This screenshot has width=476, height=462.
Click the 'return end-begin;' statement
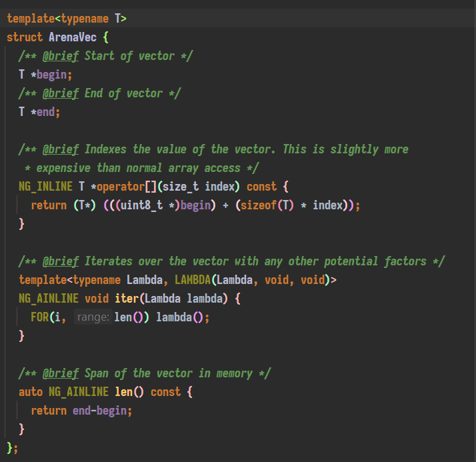pyautogui.click(x=81, y=411)
